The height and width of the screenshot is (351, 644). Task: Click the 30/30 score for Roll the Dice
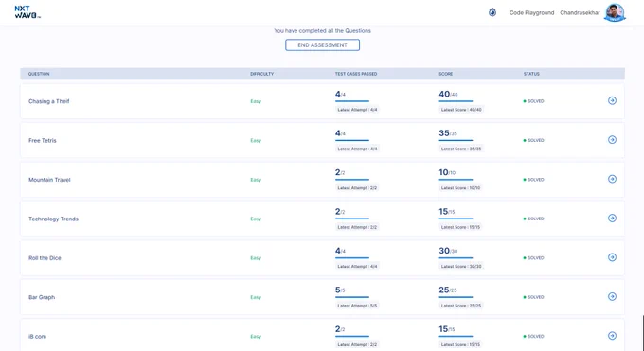(x=448, y=251)
